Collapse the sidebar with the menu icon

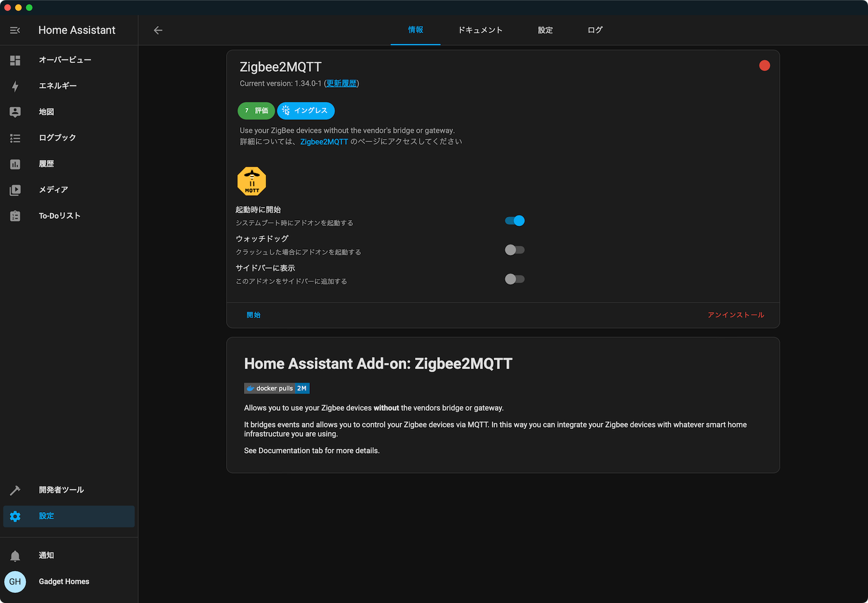click(x=15, y=30)
